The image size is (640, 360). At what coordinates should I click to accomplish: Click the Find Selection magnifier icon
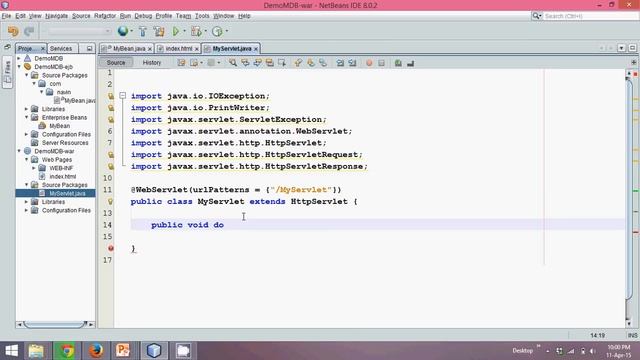pos(233,63)
